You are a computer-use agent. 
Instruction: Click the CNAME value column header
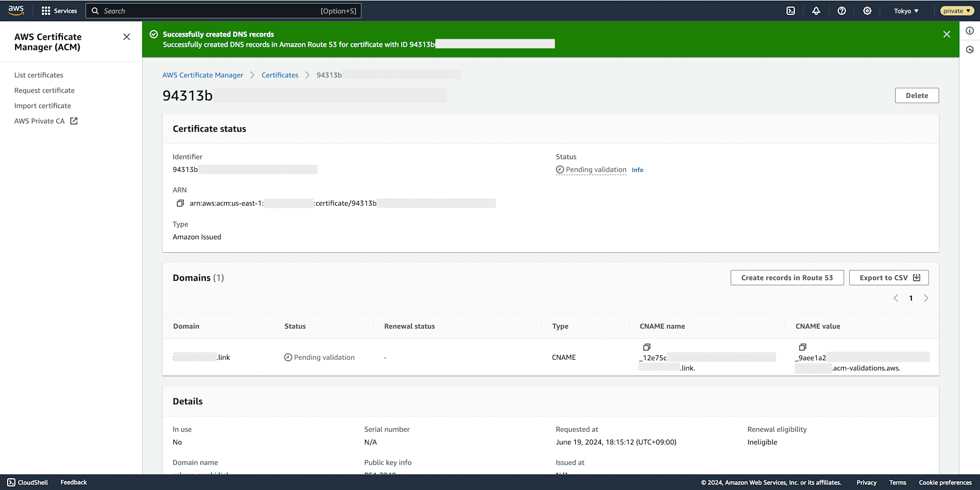(818, 326)
